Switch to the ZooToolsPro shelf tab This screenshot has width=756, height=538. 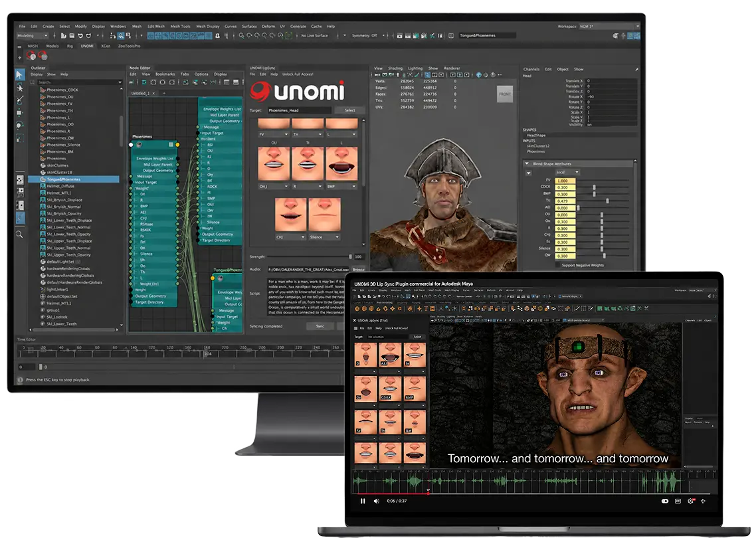click(130, 46)
